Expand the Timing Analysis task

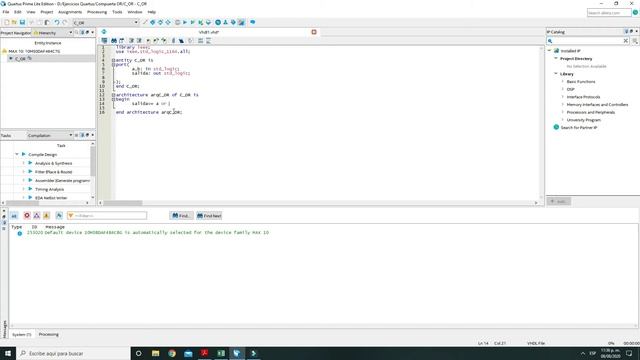pyautogui.click(x=23, y=189)
